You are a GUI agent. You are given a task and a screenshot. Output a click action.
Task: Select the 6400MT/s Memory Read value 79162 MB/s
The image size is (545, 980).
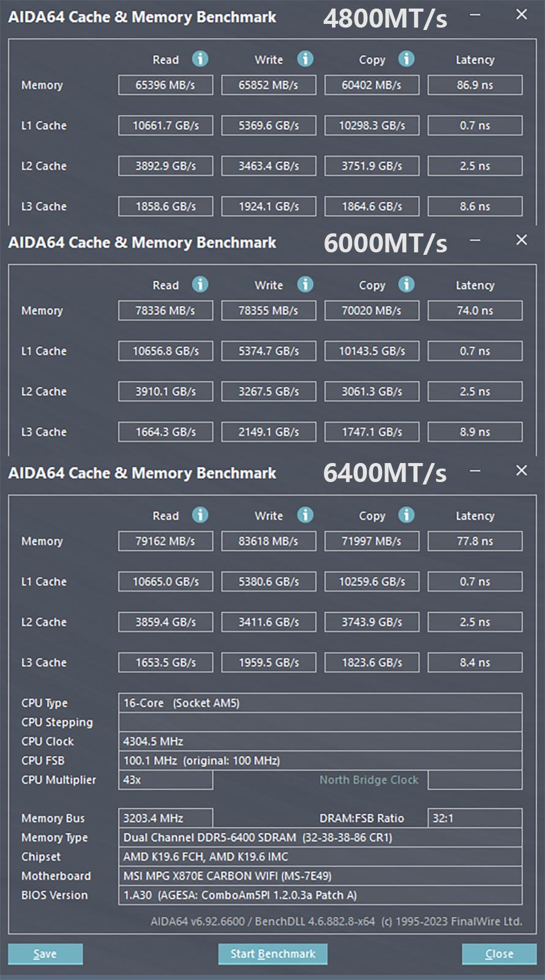tap(165, 541)
